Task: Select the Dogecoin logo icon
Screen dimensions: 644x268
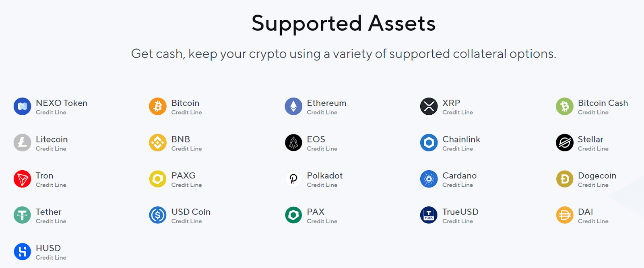Action: 565,179
